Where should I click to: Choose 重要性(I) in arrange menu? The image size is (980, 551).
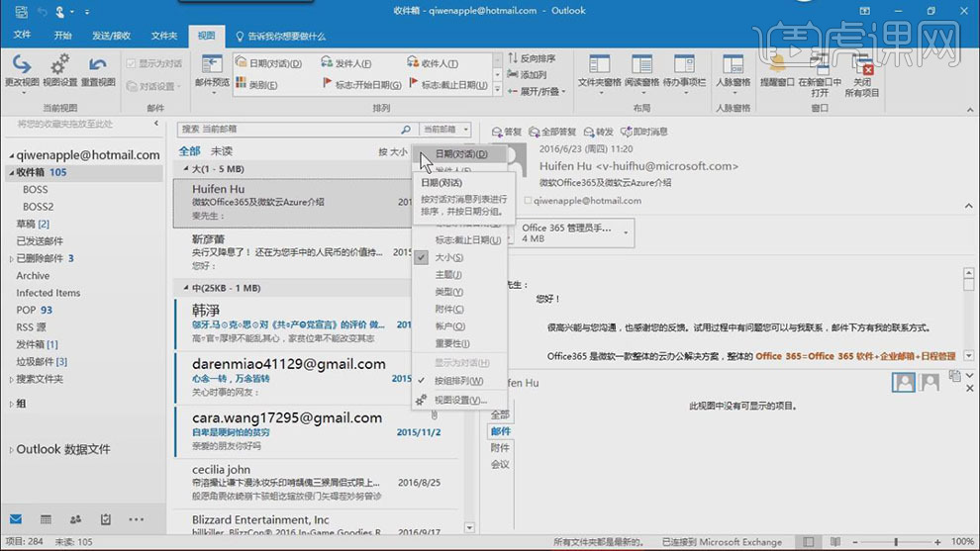458,343
